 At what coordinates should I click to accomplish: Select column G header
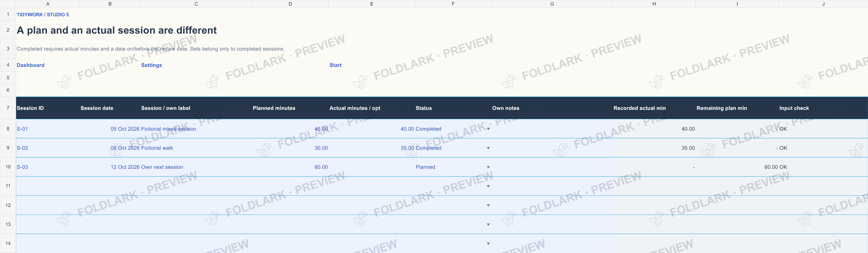point(552,4)
